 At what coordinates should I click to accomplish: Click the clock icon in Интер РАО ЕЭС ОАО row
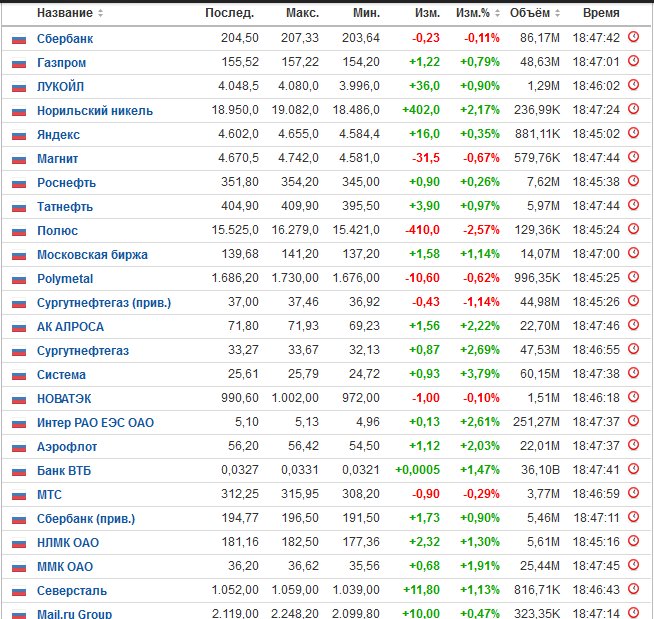click(633, 421)
